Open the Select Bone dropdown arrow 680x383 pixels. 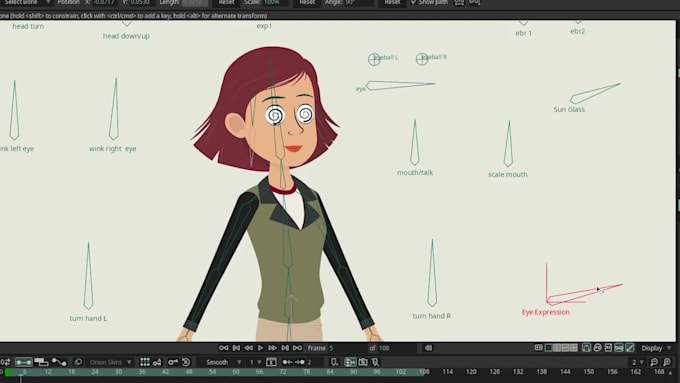pos(48,2)
